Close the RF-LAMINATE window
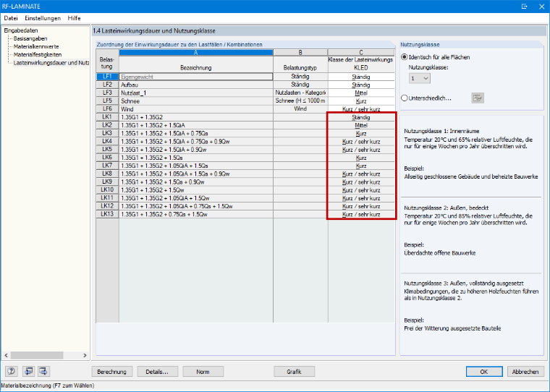The image size is (550, 392). (541, 7)
